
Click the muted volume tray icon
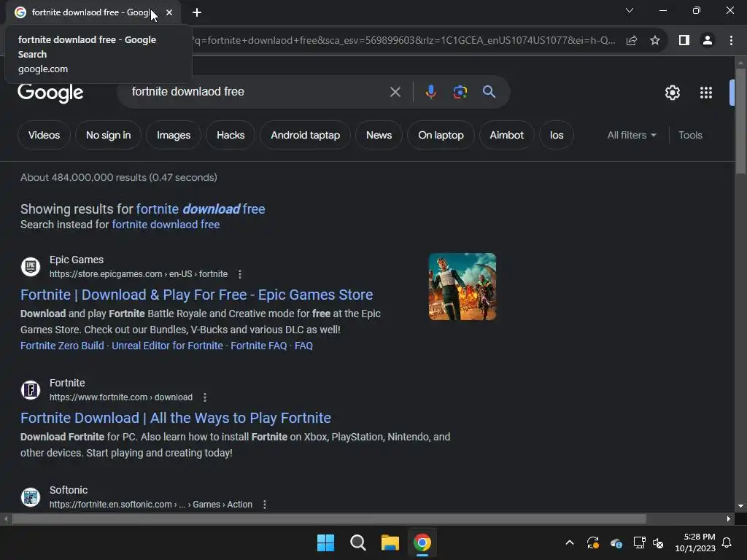click(x=658, y=542)
